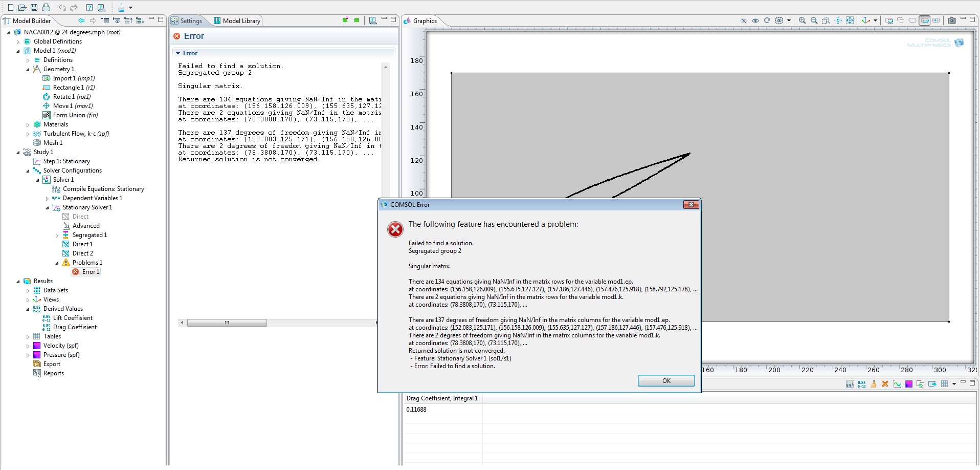Click Zoom Extents icon in Graphics toolbar
Screen dimensions: 980x470
(850, 20)
